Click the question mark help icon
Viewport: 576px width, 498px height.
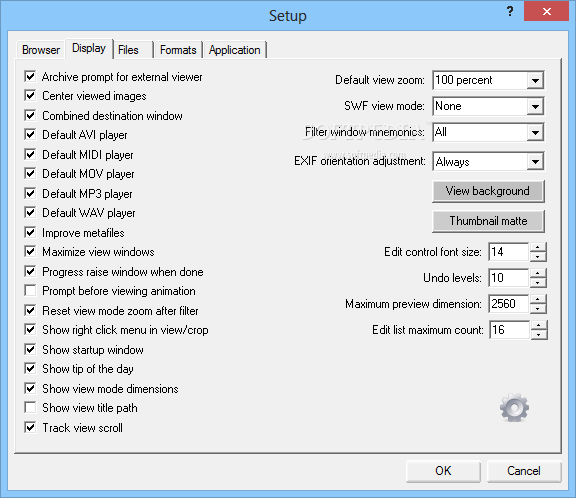click(x=510, y=11)
